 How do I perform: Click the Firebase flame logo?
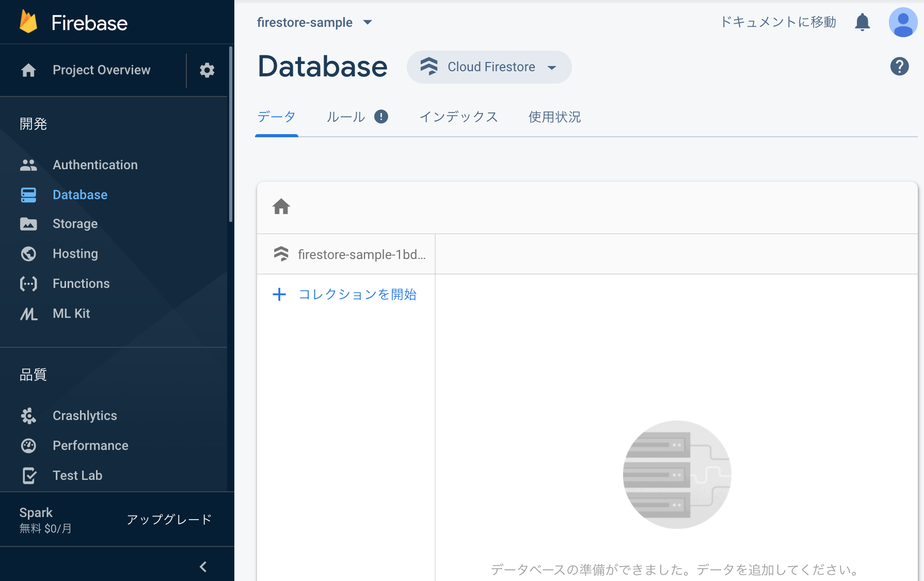point(28,22)
